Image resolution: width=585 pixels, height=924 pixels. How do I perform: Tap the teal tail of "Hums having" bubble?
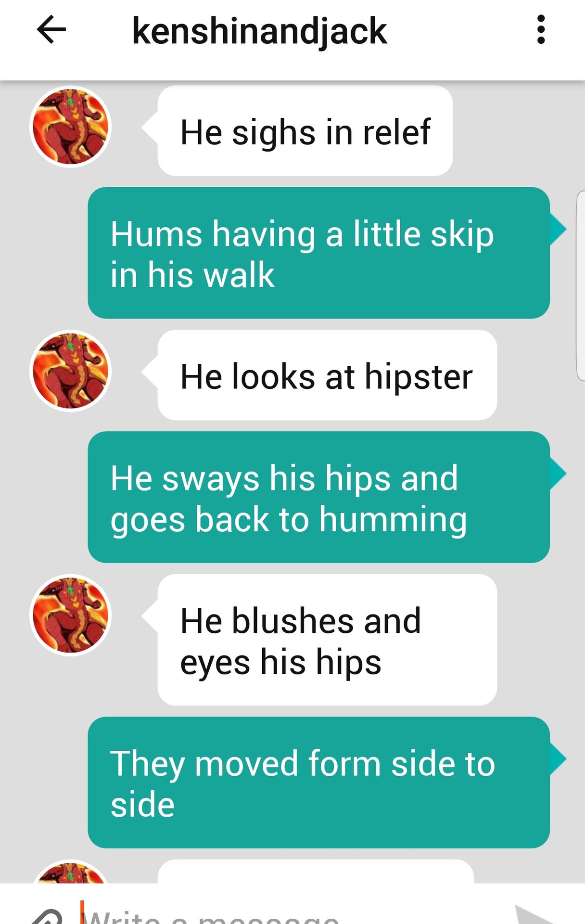tap(558, 230)
